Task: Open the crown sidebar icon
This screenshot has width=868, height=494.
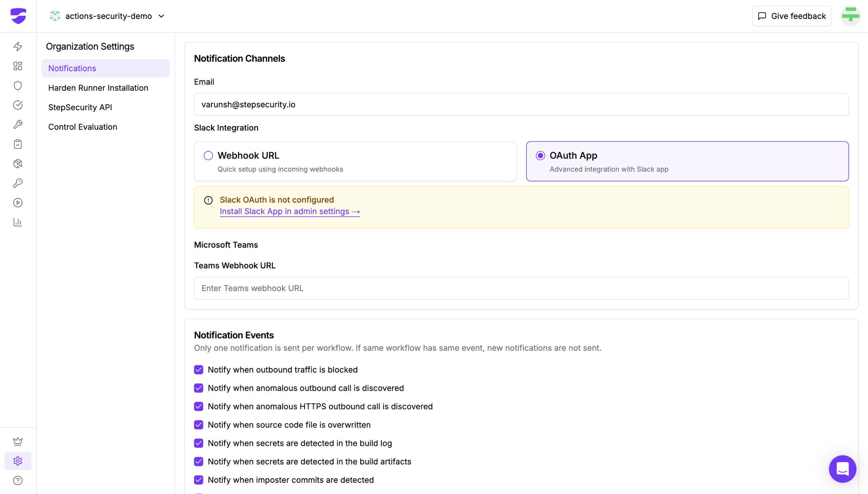Action: tap(18, 441)
